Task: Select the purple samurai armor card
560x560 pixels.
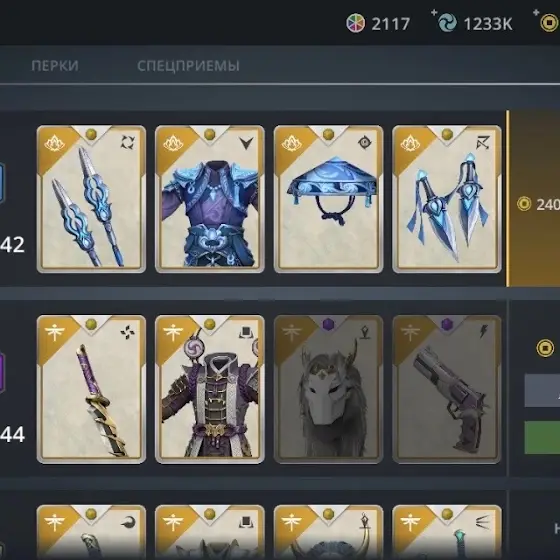Action: coord(210,389)
